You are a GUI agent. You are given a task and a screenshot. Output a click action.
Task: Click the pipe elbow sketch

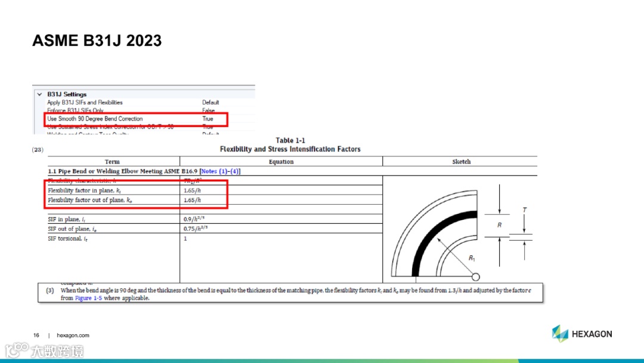(435, 233)
